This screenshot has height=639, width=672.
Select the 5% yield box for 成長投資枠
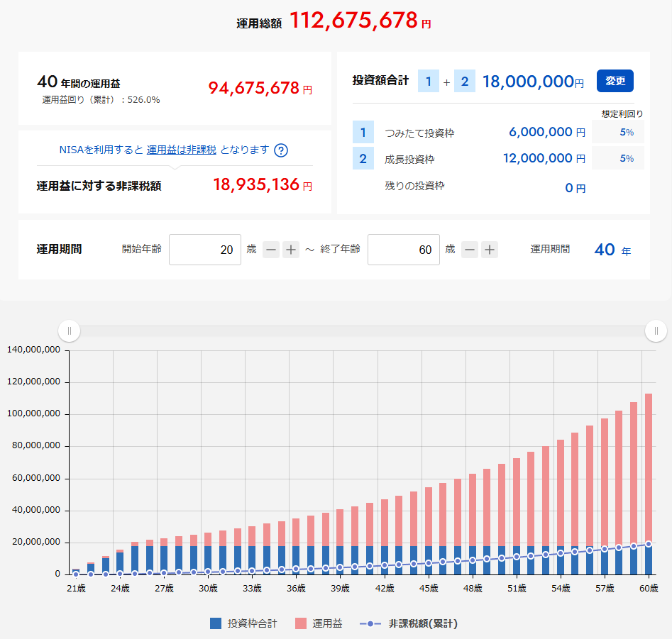point(617,158)
